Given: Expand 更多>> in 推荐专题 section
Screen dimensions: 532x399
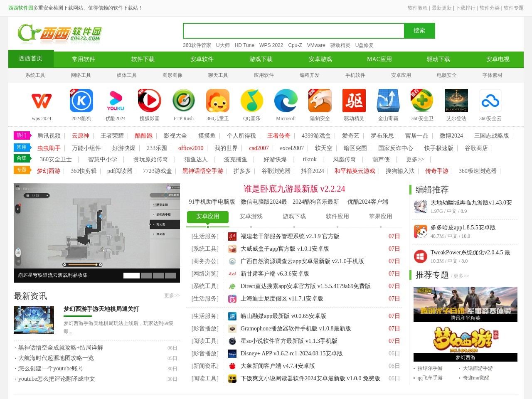Looking at the screenshot, I should [461, 276].
